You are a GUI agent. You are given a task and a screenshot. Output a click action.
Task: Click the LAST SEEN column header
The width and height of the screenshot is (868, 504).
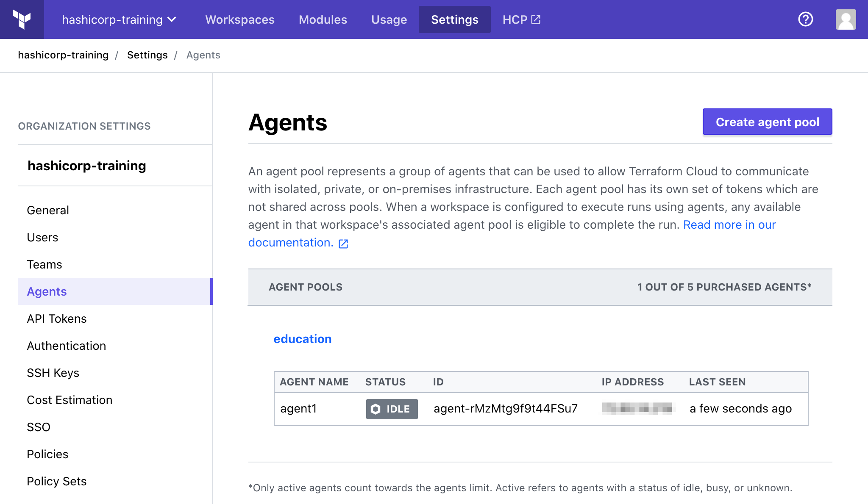coord(717,382)
